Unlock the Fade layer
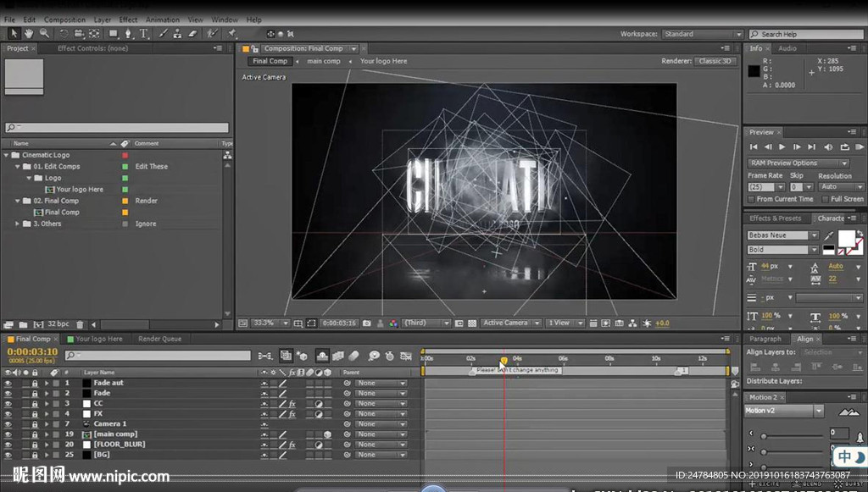Image resolution: width=868 pixels, height=492 pixels. coord(35,394)
